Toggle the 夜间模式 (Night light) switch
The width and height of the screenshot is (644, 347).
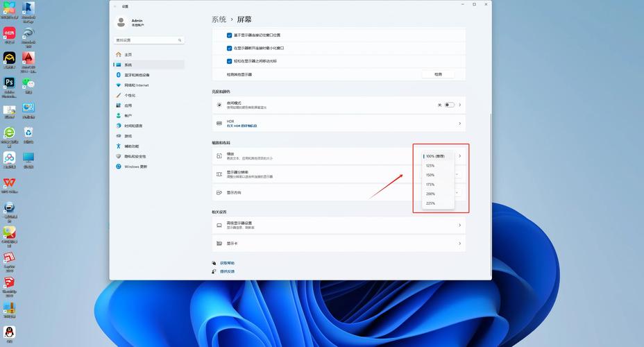(449, 105)
